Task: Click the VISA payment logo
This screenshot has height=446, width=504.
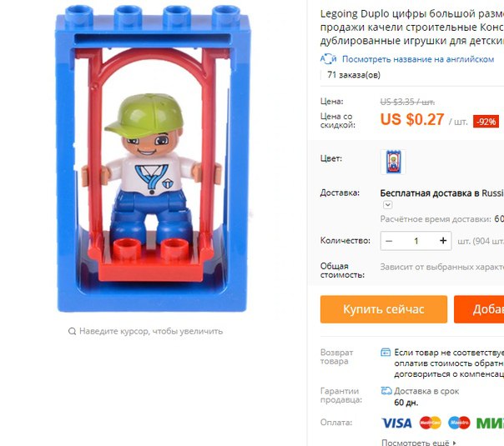Action: click(x=396, y=423)
